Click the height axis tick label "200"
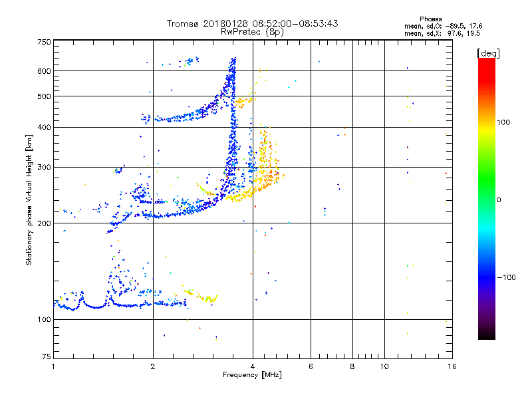Screen dimensions: 532x399 point(44,223)
